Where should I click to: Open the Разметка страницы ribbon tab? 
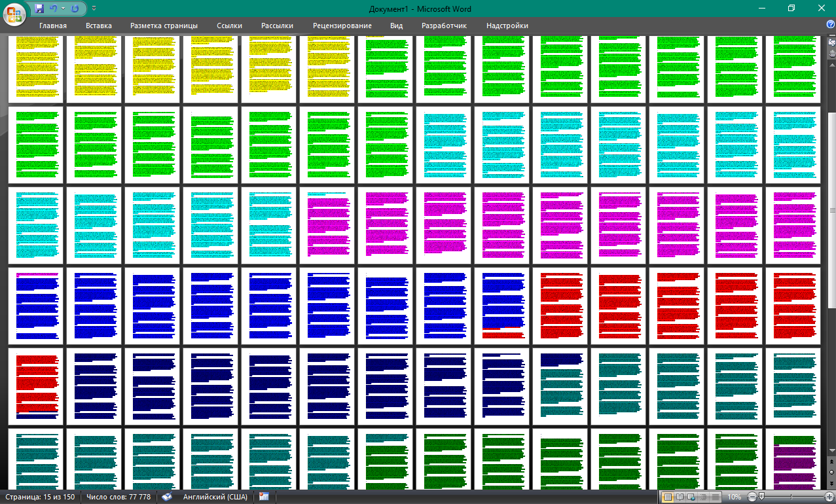coord(164,26)
